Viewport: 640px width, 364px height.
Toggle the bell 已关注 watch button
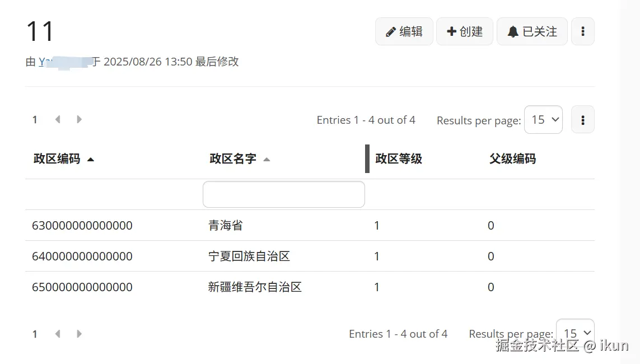coord(532,31)
